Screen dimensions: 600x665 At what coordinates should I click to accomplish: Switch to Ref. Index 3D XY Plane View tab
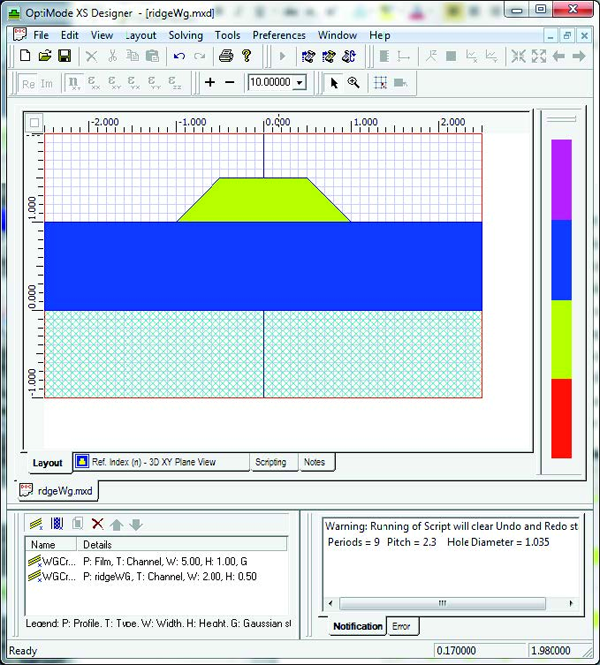pos(162,462)
